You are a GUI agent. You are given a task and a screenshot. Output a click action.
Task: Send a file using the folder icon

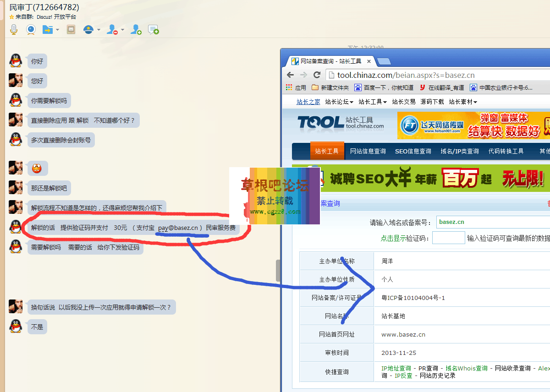click(47, 29)
